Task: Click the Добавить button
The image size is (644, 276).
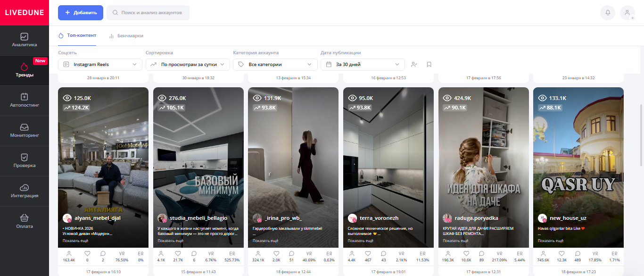Action: click(81, 13)
